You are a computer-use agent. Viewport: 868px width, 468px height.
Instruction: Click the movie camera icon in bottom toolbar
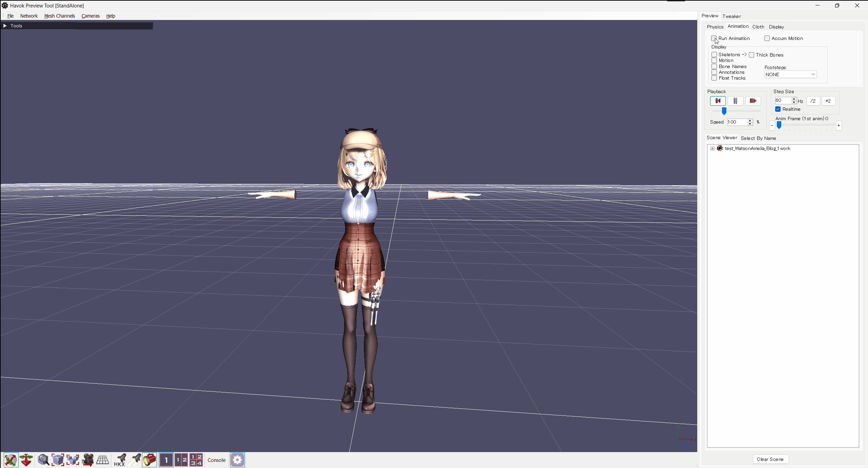pyautogui.click(x=87, y=460)
